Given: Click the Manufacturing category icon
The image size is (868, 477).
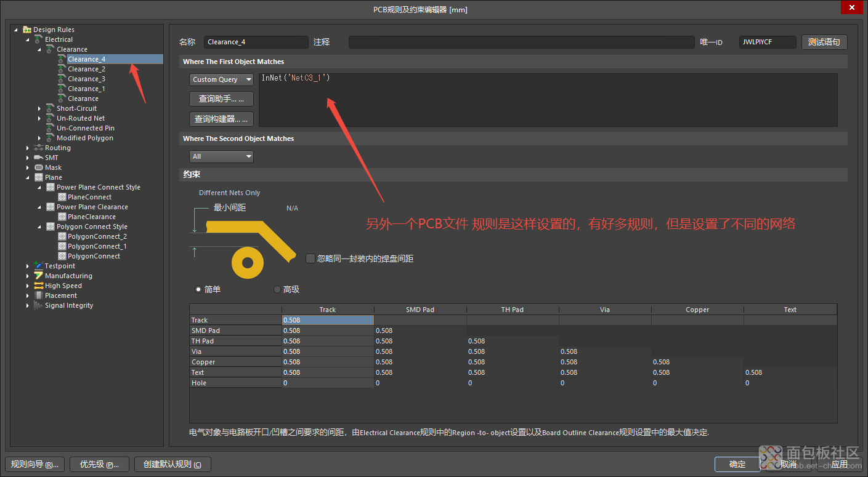Looking at the screenshot, I should coord(39,276).
